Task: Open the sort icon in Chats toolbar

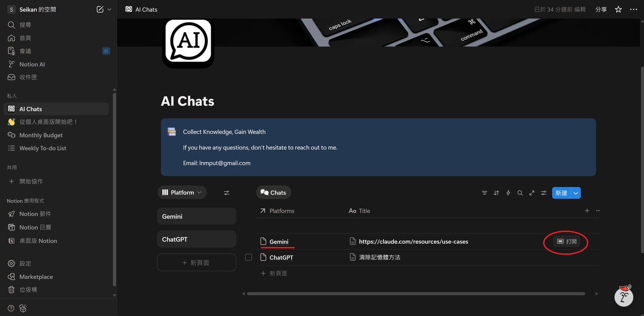Action: coord(497,193)
